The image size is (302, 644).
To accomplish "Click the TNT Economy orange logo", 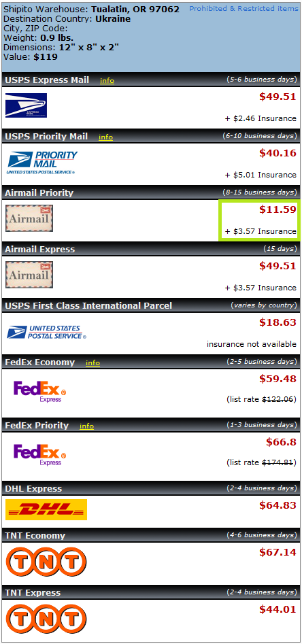I will [46, 562].
